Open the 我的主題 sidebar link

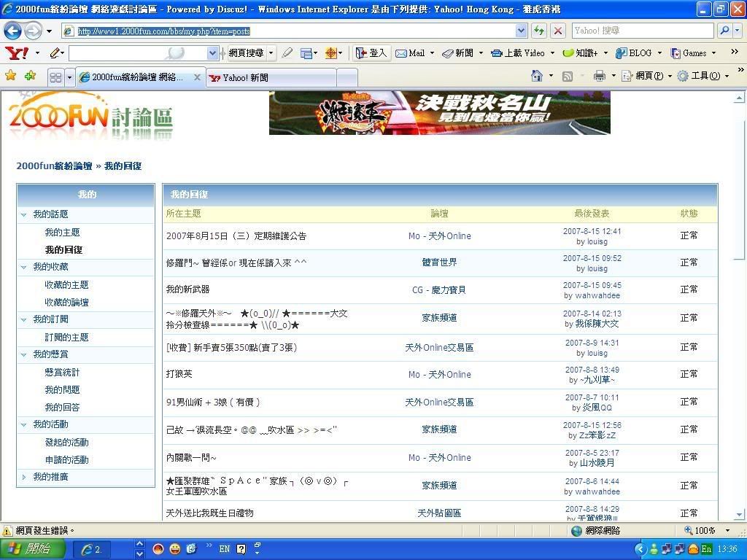pos(62,233)
